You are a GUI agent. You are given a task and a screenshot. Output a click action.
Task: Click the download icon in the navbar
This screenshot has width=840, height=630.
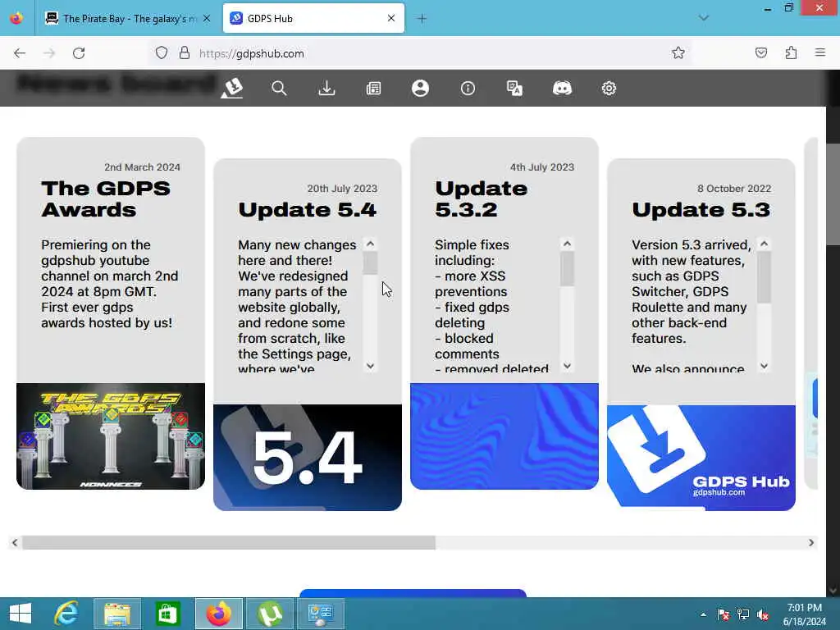coord(326,88)
